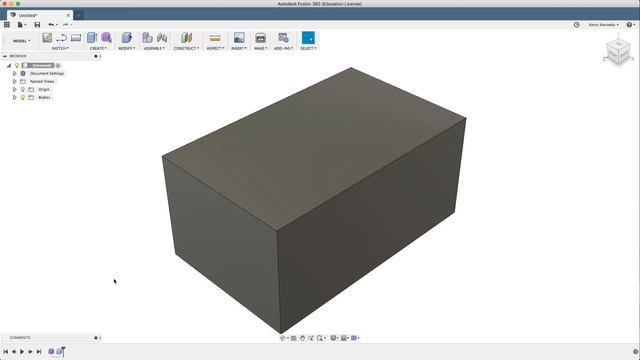The image size is (640, 360).
Task: Open the MAKE dropdown menu
Action: click(260, 48)
